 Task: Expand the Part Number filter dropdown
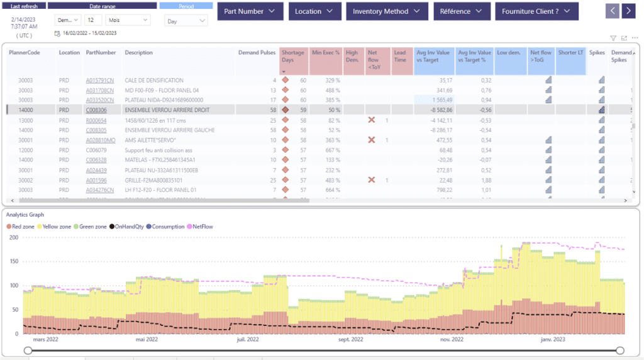(250, 11)
